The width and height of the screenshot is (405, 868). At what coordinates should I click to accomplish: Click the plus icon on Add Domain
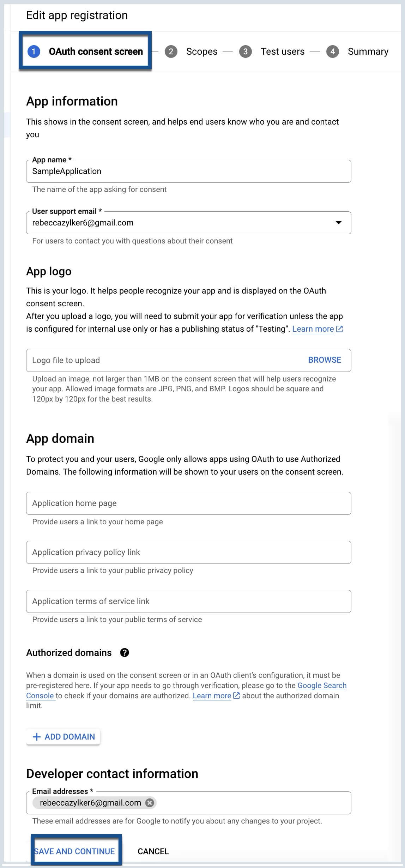36,737
